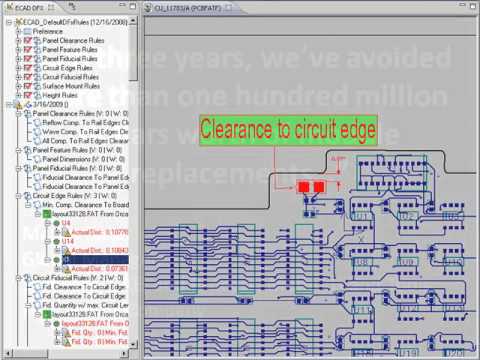This screenshot has height=360, width=480.
Task: Click the tree's vertical scrollbar down arrow
Action: 133,344
